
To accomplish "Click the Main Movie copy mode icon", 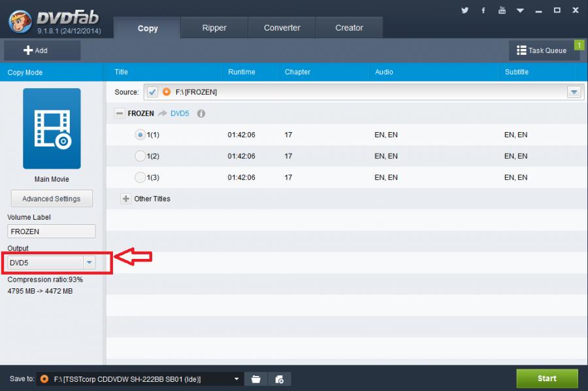I will 52,128.
